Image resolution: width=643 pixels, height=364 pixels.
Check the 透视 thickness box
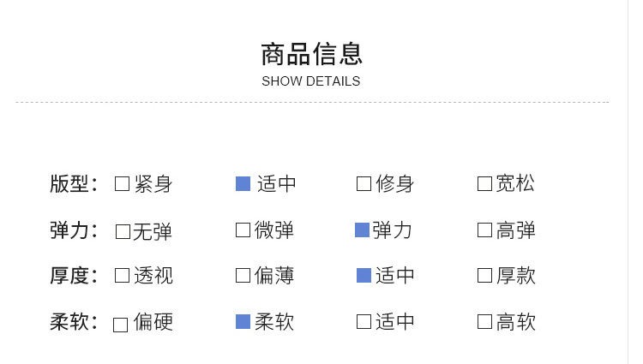click(122, 275)
